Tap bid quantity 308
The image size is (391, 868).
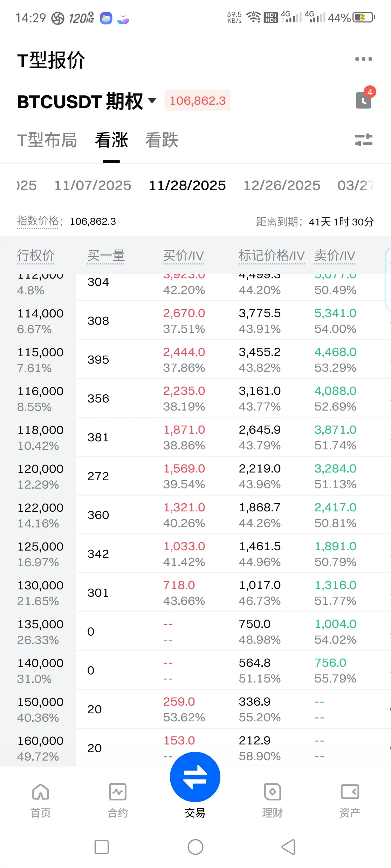[x=98, y=321]
